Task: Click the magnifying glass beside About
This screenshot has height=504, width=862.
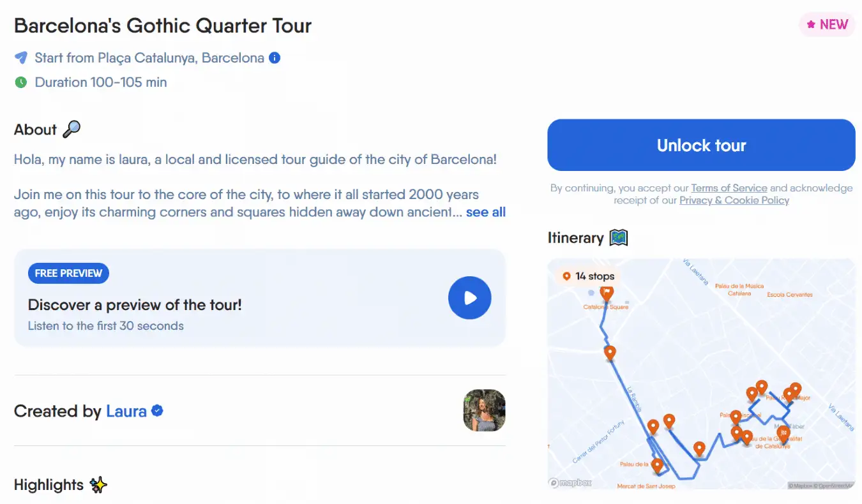Action: tap(72, 130)
